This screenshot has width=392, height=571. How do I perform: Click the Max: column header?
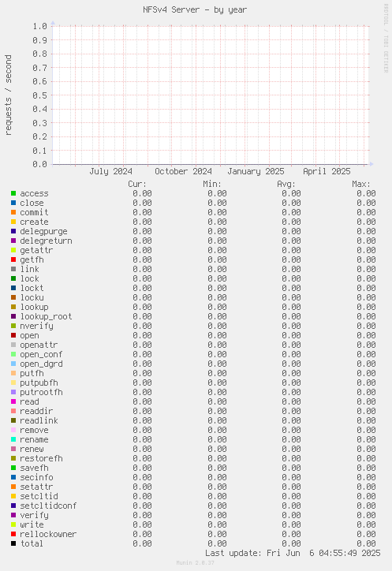pos(361,185)
